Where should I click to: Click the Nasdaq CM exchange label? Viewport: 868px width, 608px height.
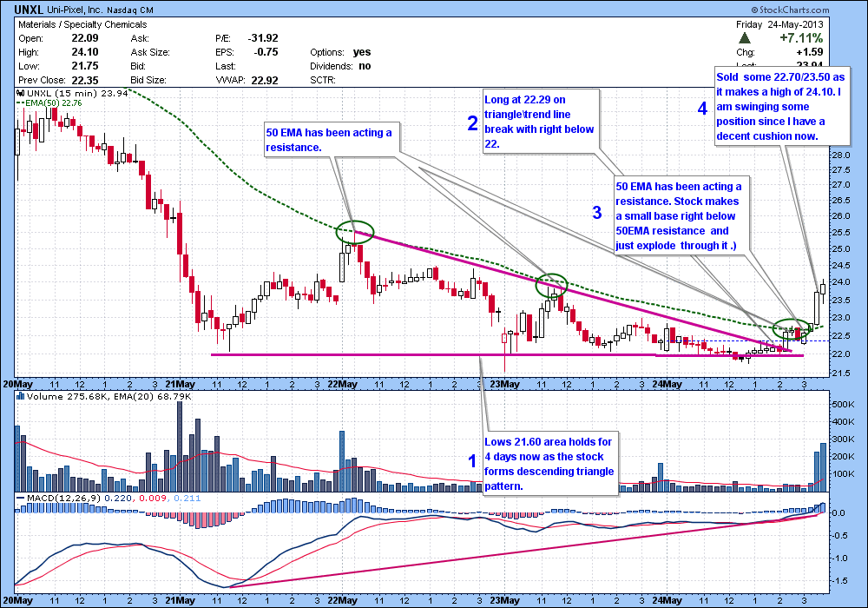pyautogui.click(x=129, y=10)
